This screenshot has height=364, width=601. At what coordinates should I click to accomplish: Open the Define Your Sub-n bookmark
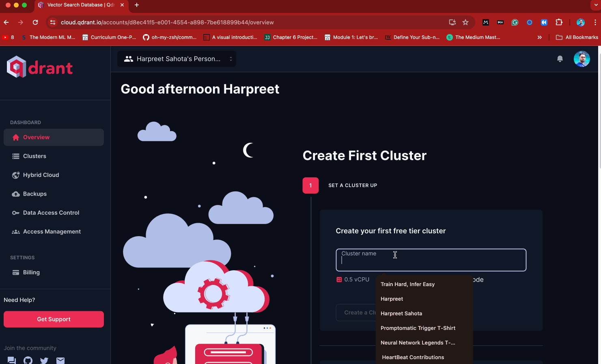point(412,37)
